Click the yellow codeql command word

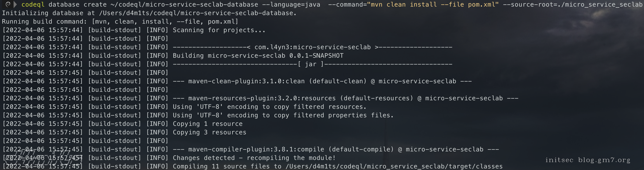pyautogui.click(x=33, y=4)
